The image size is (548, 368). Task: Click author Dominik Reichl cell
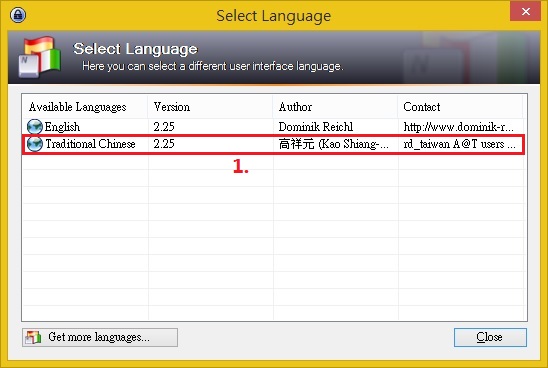click(x=316, y=127)
